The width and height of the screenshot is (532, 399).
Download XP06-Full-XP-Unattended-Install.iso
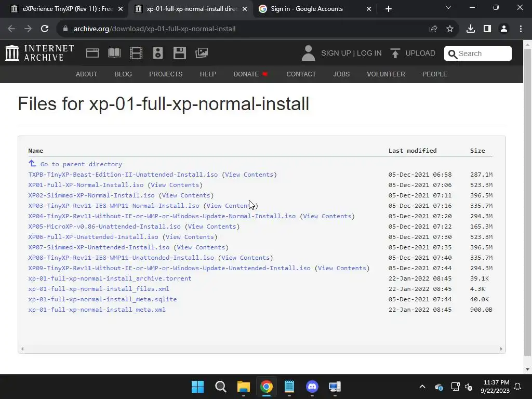coord(94,237)
